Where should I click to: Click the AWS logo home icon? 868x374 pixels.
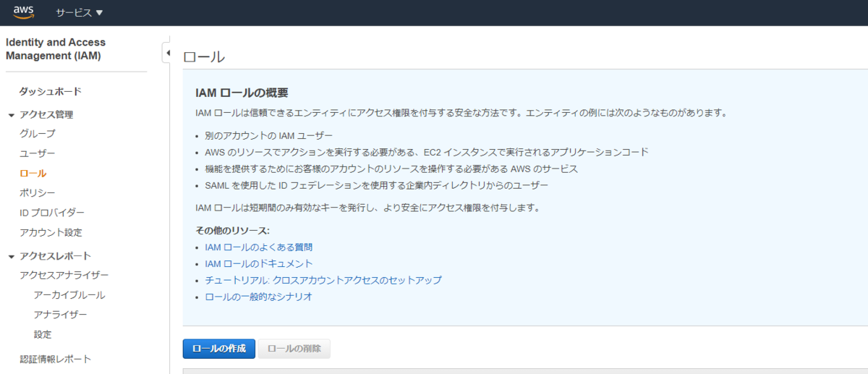pos(24,12)
